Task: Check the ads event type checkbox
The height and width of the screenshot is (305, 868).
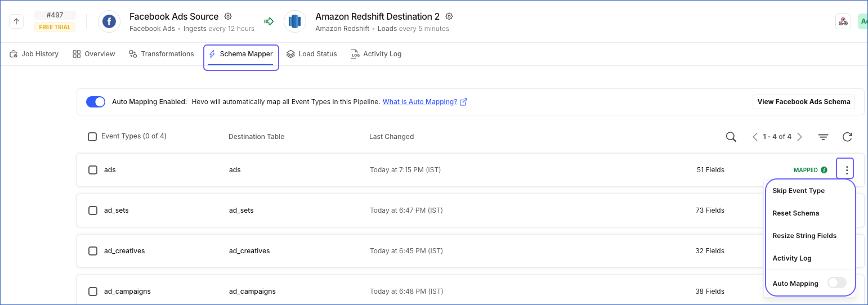Action: click(x=93, y=169)
